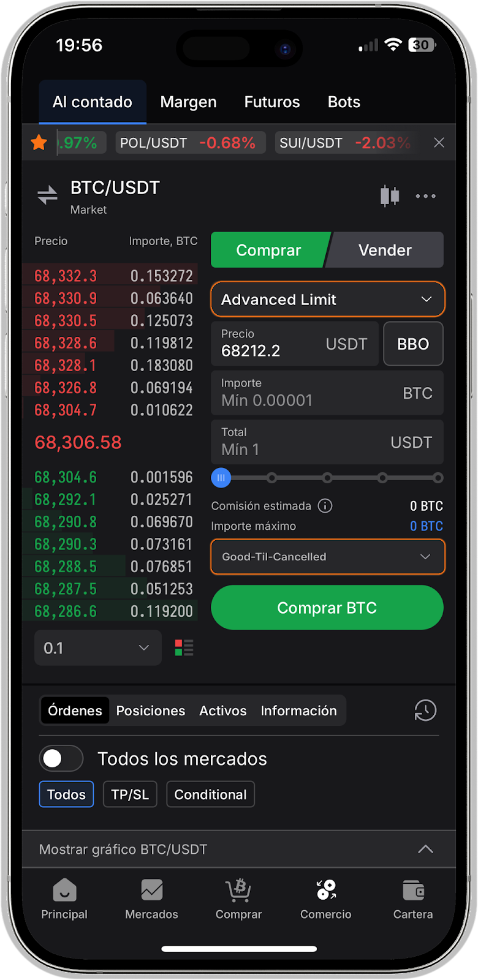Open the three-dot more options menu
Image resolution: width=478 pixels, height=980 pixels.
pyautogui.click(x=425, y=196)
